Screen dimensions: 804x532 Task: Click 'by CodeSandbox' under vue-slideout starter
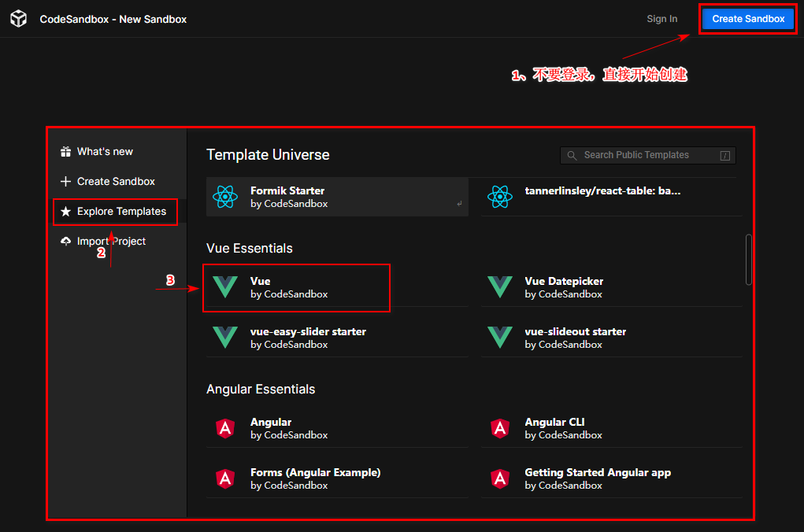[x=564, y=345]
